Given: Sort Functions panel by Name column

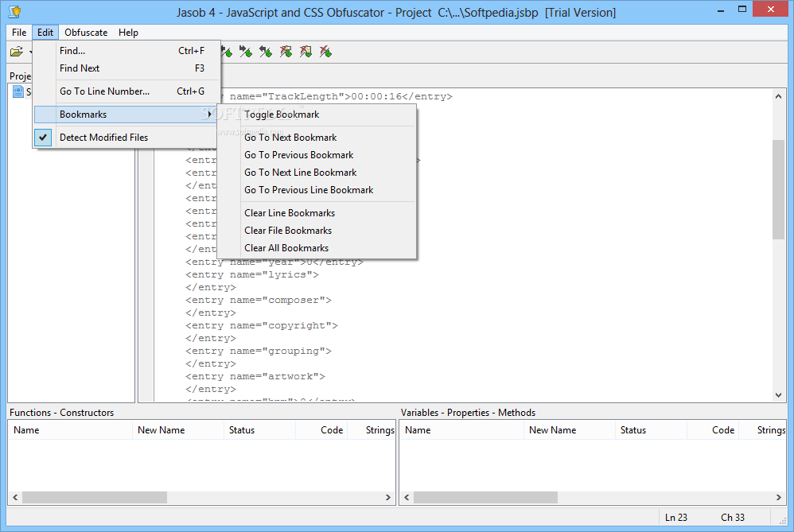Looking at the screenshot, I should [70, 429].
